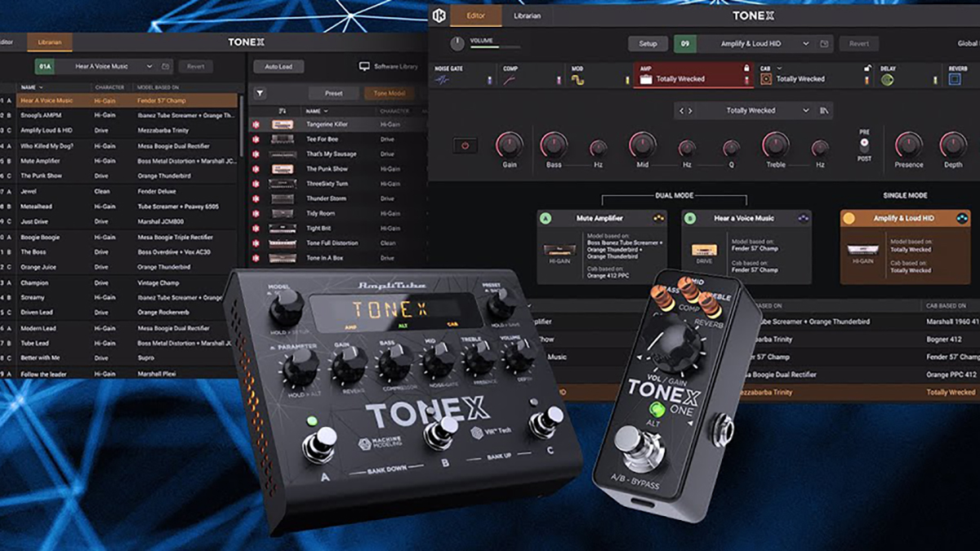Select the Tangerine Killer amp thumbnail
The width and height of the screenshot is (980, 551).
(x=283, y=124)
